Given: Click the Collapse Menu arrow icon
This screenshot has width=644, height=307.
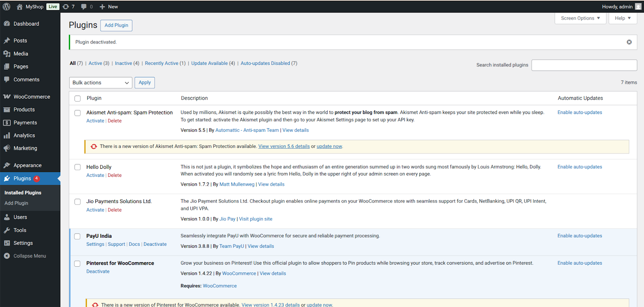Looking at the screenshot, I should click(x=7, y=256).
